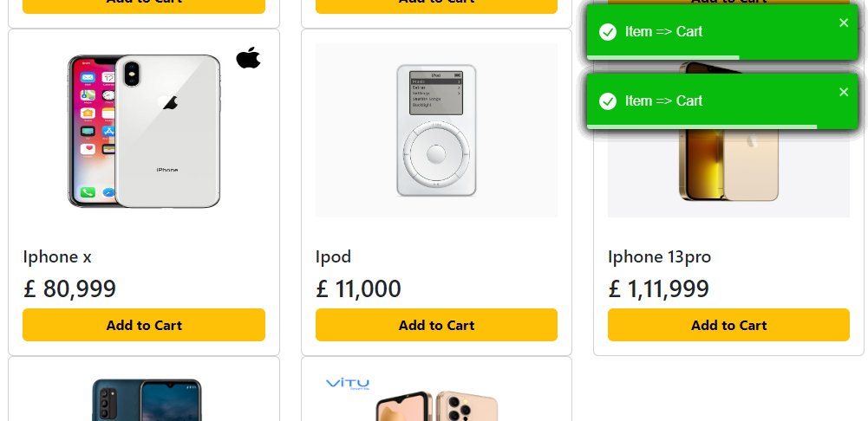Open the Iphone x product title
The height and width of the screenshot is (421, 868).
(57, 256)
